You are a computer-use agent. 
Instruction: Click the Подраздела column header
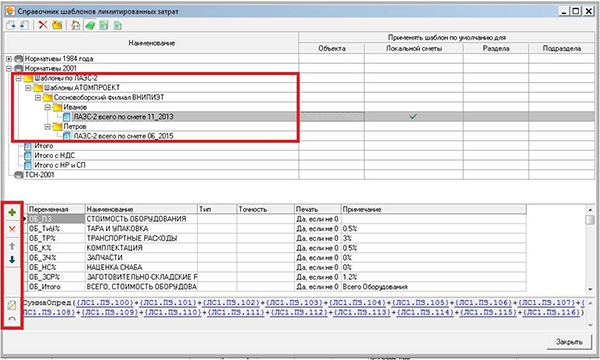click(x=561, y=49)
